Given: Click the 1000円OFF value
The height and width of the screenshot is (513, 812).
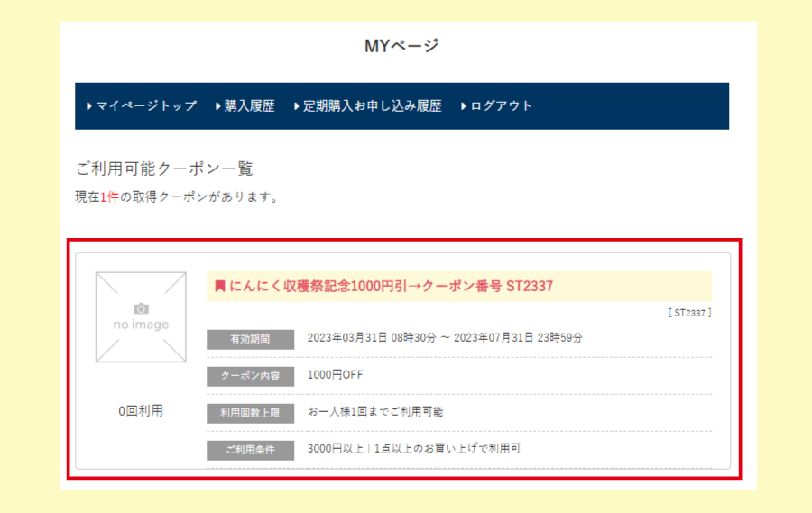Looking at the screenshot, I should (335, 375).
